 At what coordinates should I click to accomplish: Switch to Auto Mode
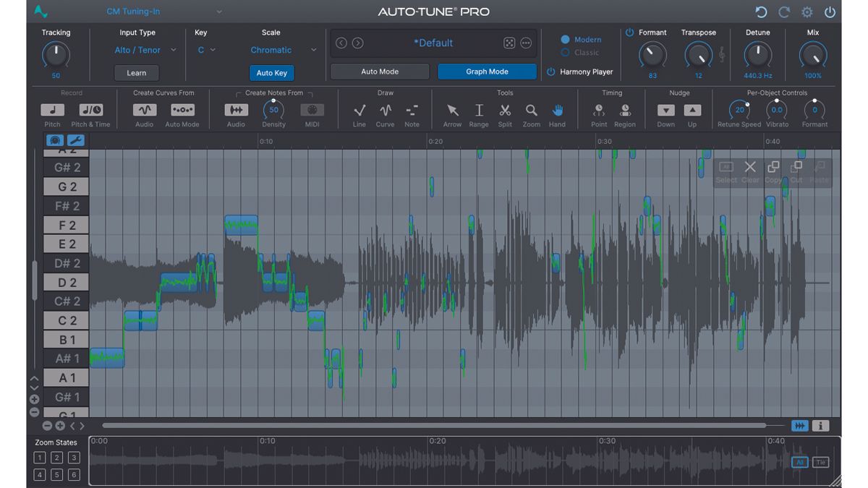pyautogui.click(x=379, y=72)
